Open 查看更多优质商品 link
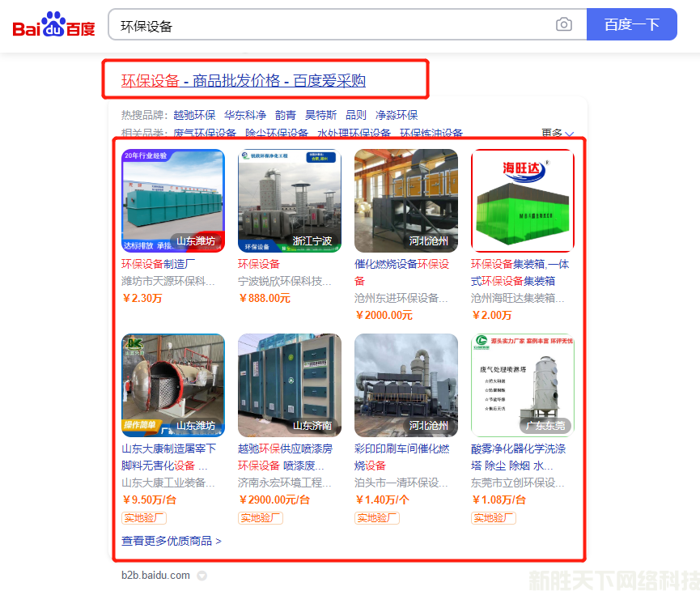Image resolution: width=700 pixels, height=591 pixels. [172, 541]
